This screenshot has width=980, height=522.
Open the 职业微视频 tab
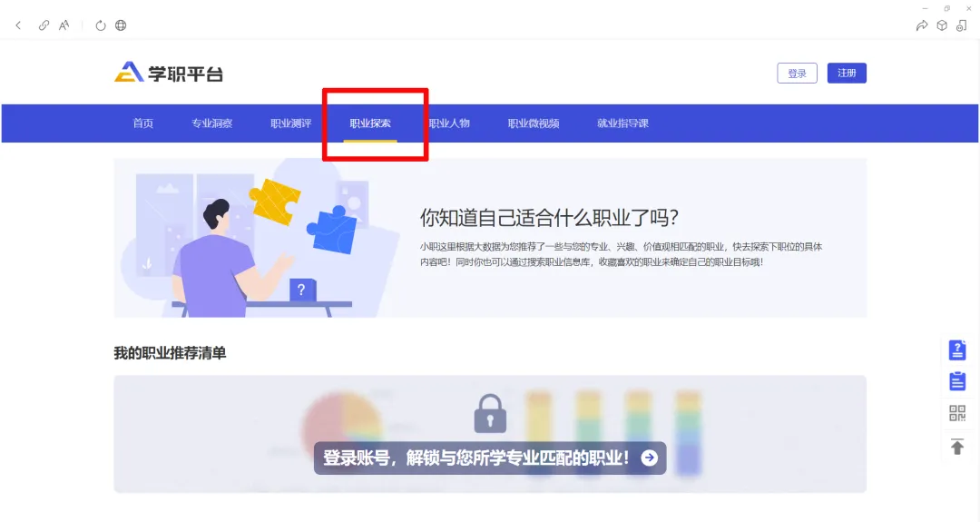pyautogui.click(x=534, y=123)
